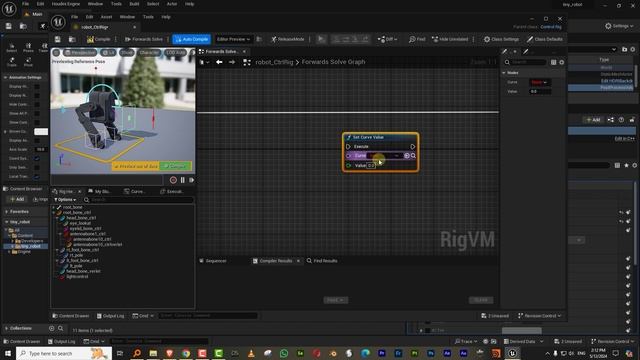
Task: Open the Help menu of Control Rig editor
Action: (x=166, y=17)
